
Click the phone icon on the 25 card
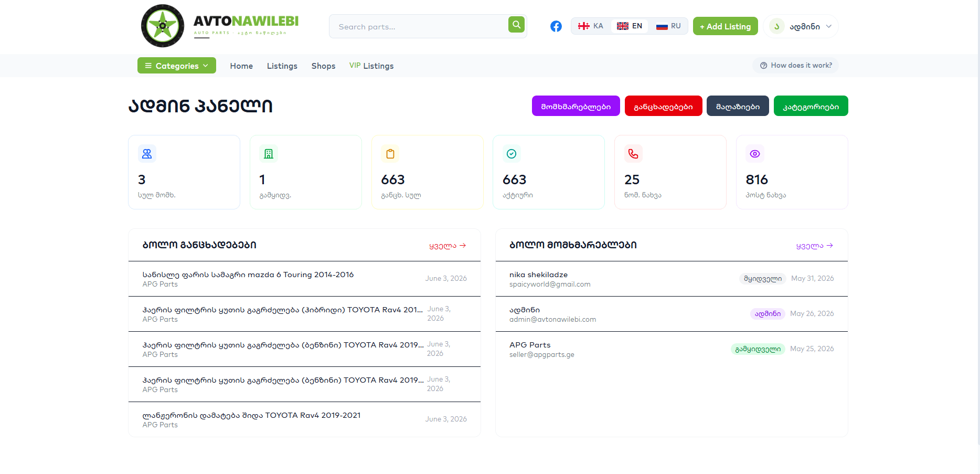[633, 154]
